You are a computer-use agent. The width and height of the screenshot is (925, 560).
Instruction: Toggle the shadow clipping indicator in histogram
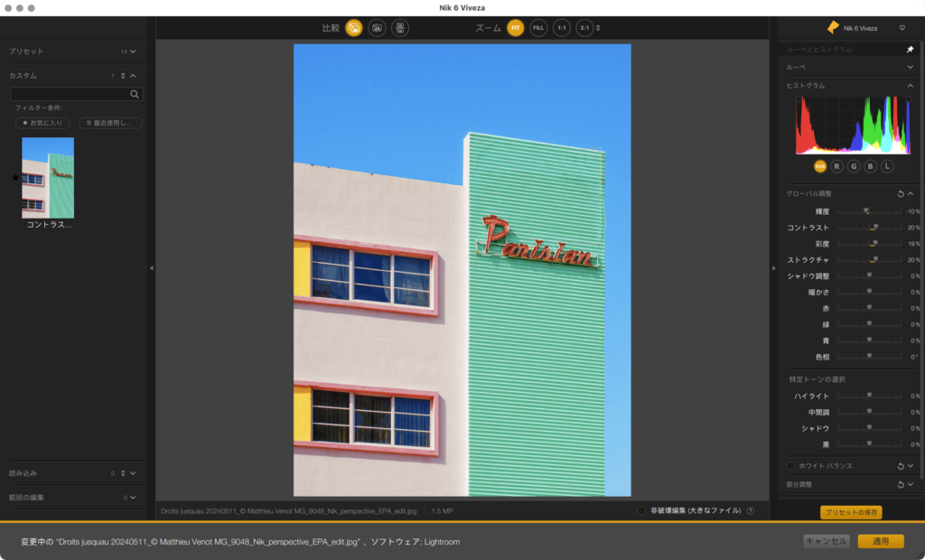[x=799, y=99]
